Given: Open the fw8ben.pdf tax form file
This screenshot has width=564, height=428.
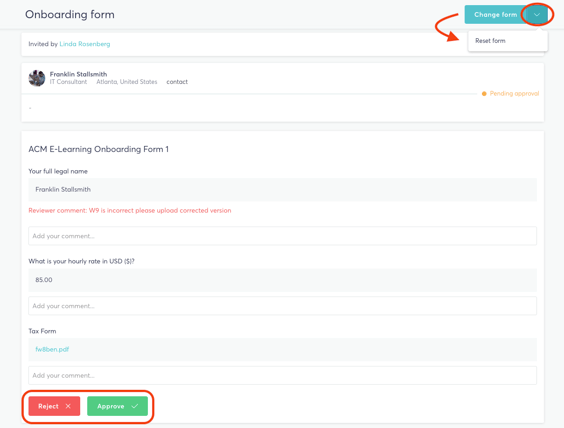Looking at the screenshot, I should (x=52, y=349).
